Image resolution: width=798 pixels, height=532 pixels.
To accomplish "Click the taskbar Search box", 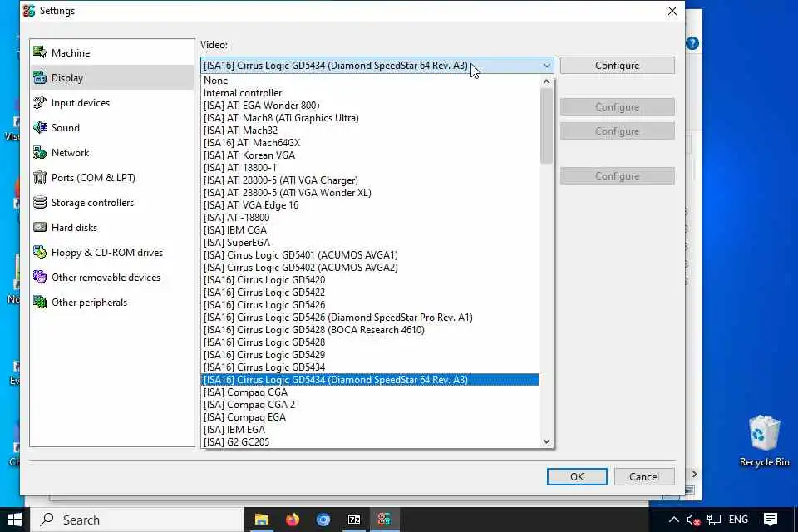I will (x=136, y=520).
